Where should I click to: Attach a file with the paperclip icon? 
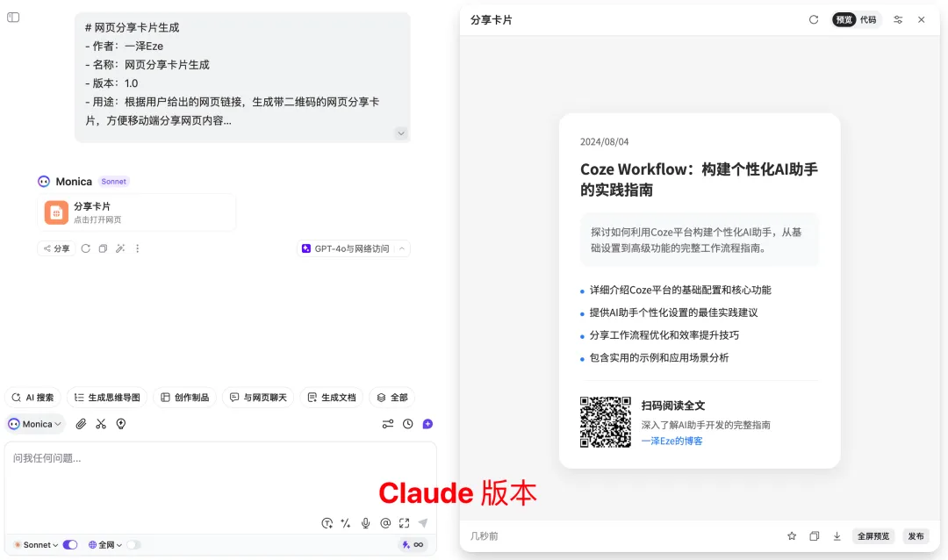click(81, 424)
